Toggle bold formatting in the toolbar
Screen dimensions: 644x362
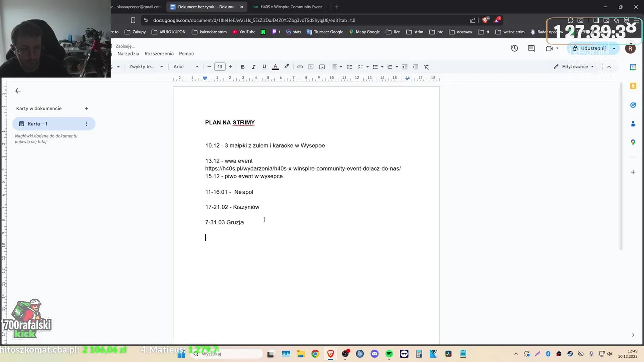point(243,67)
